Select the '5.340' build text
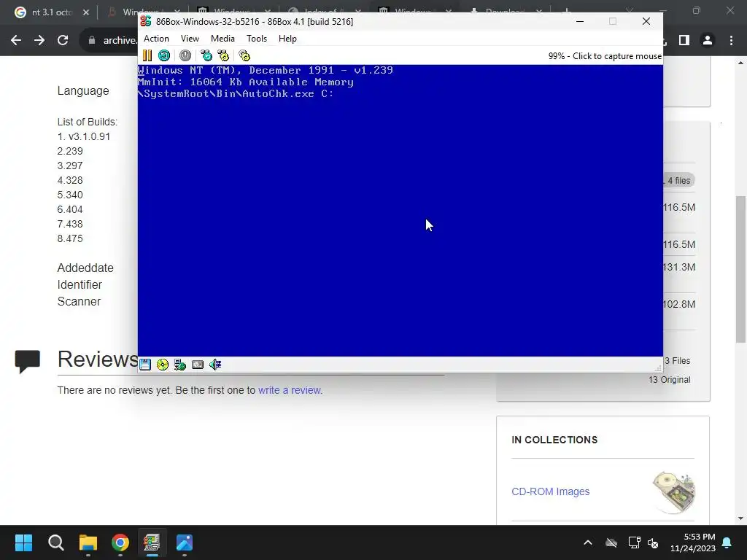The image size is (747, 560). point(70,195)
